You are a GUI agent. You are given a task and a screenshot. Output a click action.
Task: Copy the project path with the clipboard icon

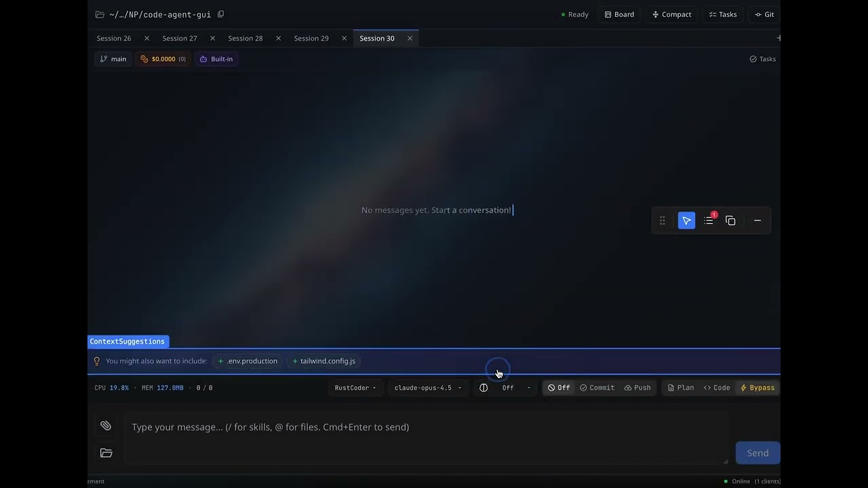click(220, 14)
